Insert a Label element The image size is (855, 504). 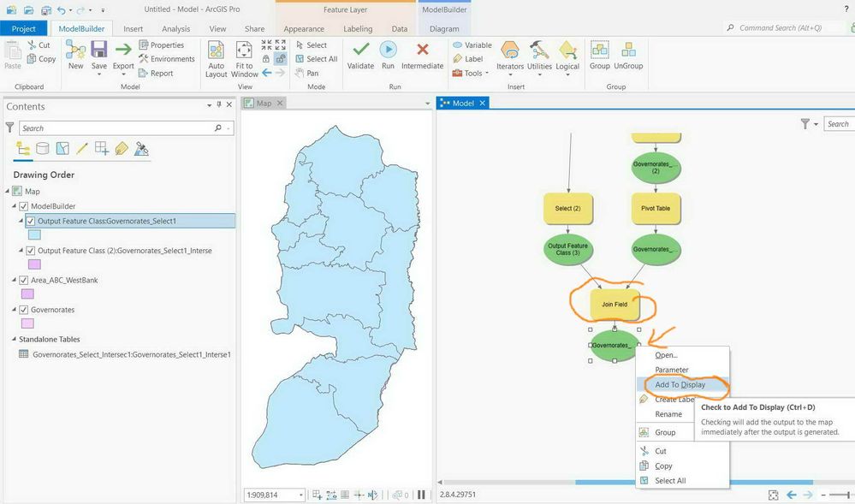pyautogui.click(x=468, y=59)
